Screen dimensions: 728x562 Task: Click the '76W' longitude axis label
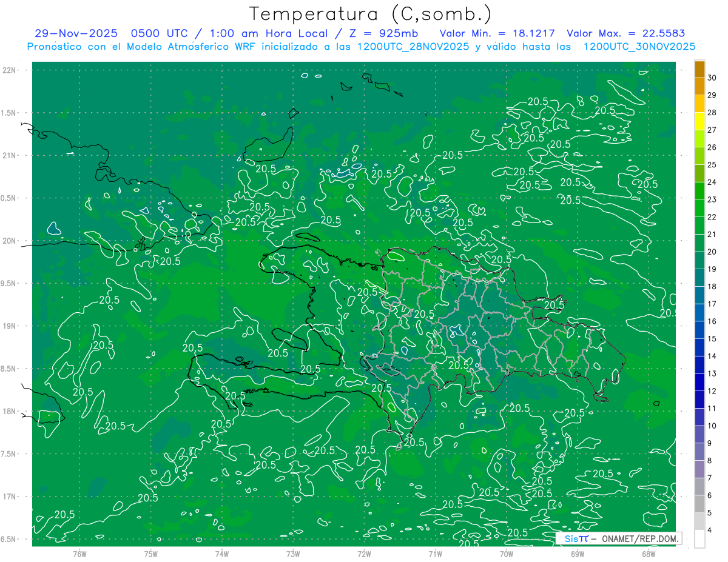pos(79,554)
